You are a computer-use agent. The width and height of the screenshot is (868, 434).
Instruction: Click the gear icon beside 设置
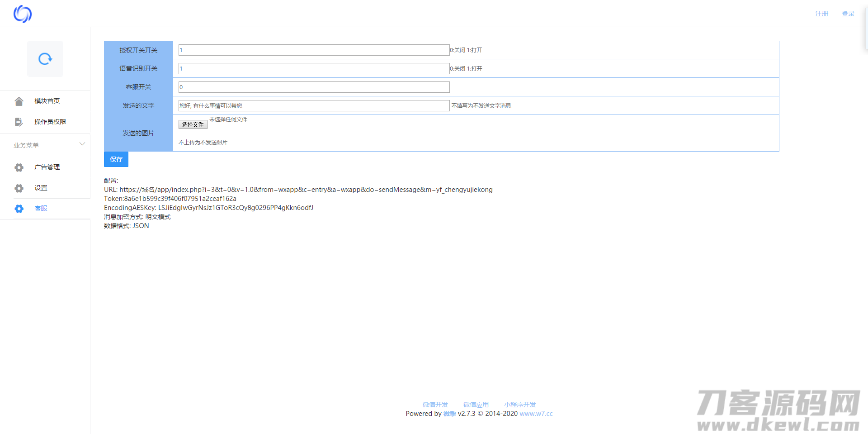(19, 188)
